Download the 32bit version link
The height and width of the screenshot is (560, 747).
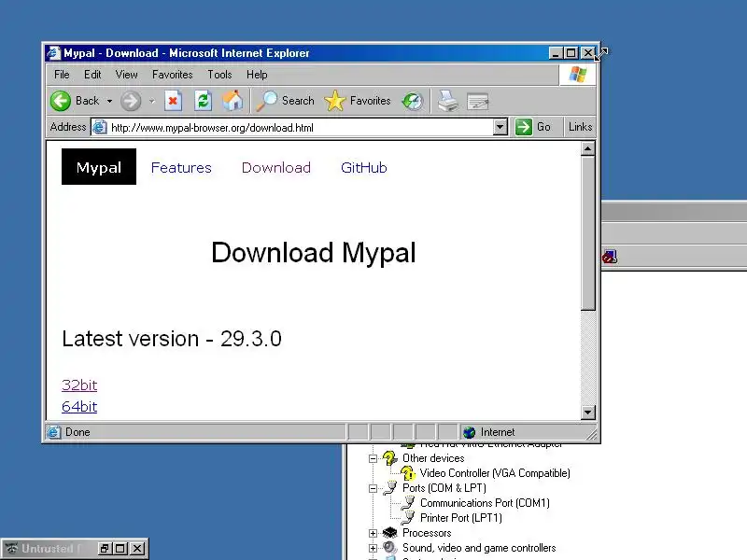[79, 385]
